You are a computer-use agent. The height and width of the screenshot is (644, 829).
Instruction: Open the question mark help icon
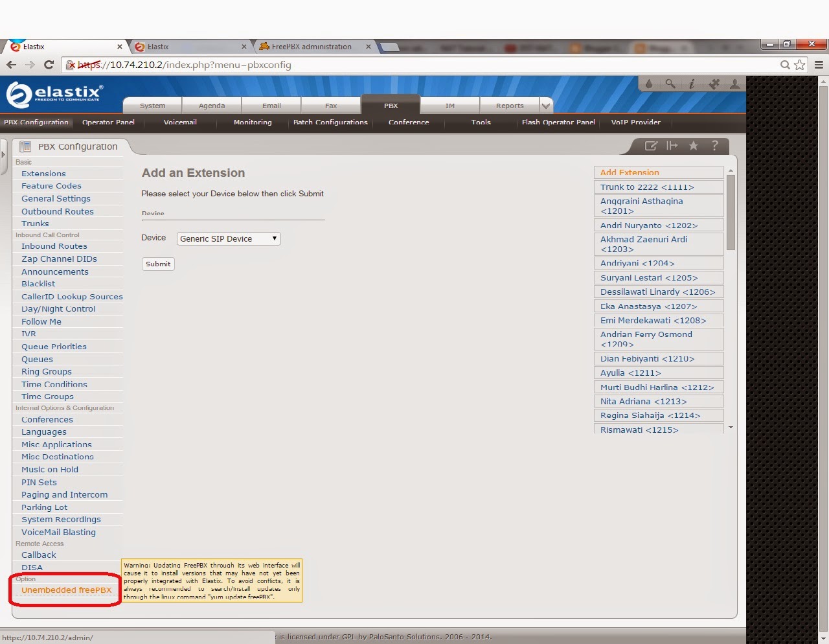pos(715,146)
